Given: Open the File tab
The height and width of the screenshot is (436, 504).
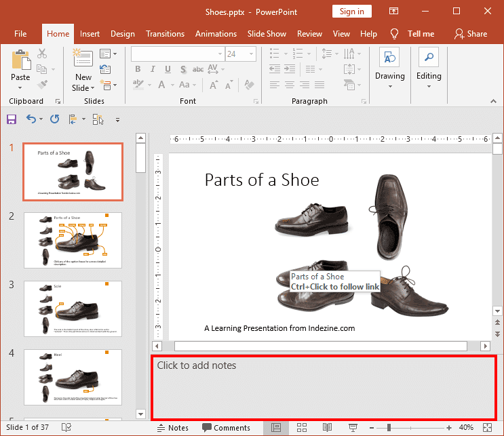Looking at the screenshot, I should coord(20,34).
